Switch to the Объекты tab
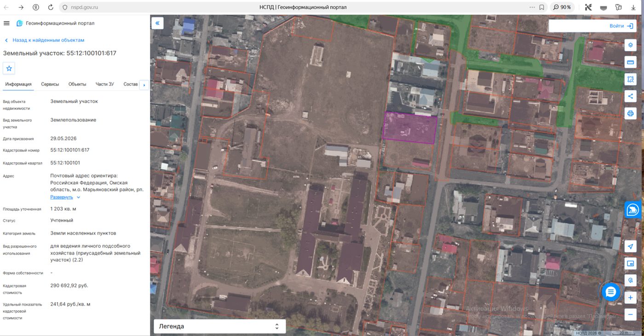The image size is (644, 336). (77, 84)
